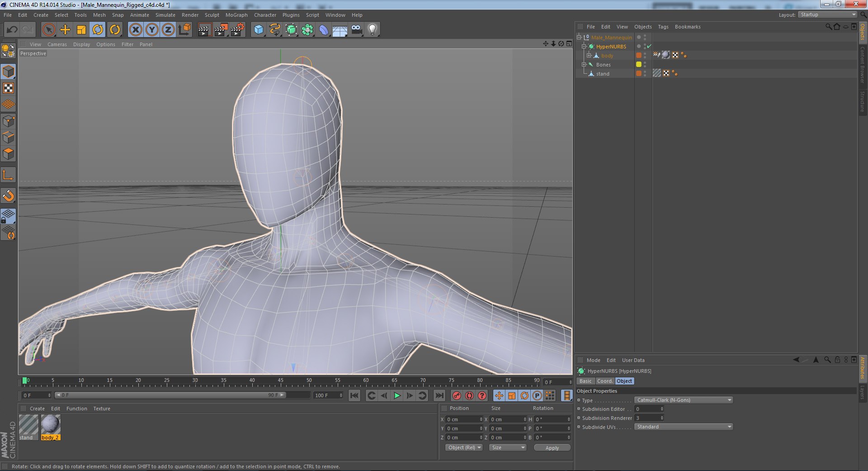The width and height of the screenshot is (868, 471).
Task: Click the Undo arrow icon
Action: pyautogui.click(x=12, y=30)
